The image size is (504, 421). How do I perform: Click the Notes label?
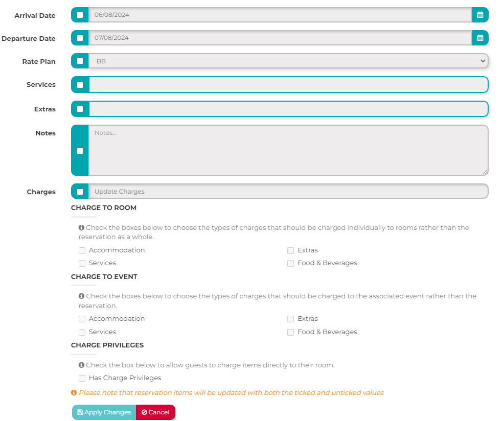(x=45, y=133)
